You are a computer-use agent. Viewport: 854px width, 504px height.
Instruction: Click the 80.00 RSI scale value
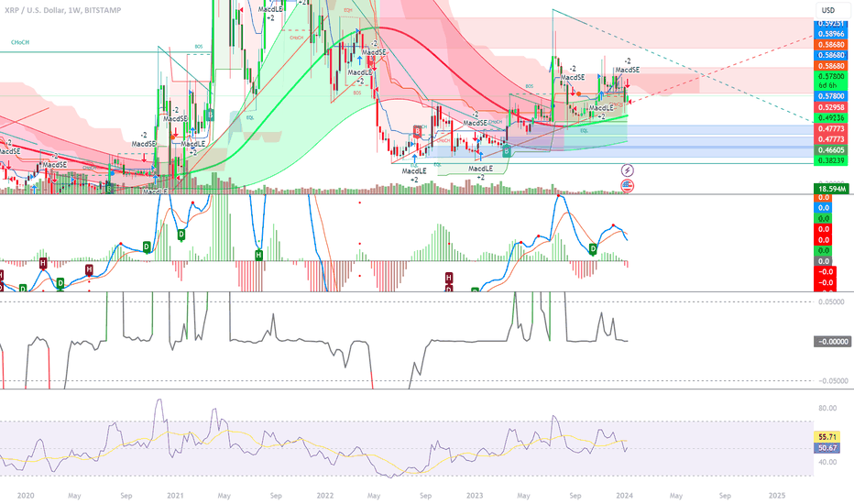click(x=827, y=408)
